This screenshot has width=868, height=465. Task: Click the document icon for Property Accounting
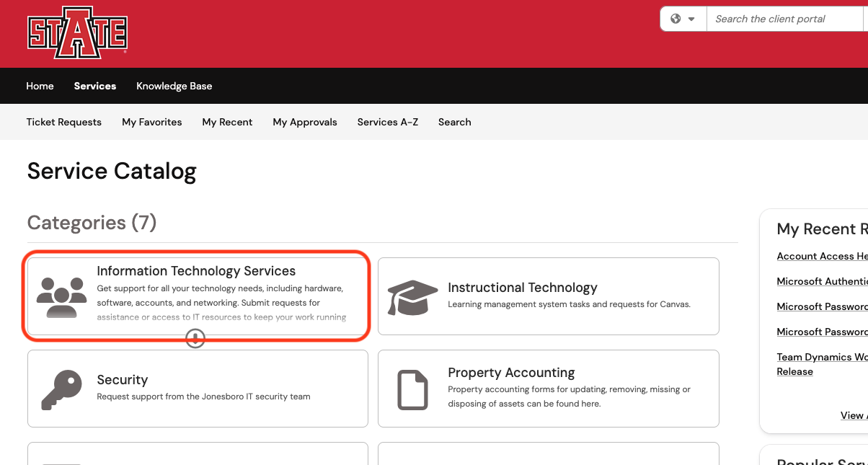pyautogui.click(x=413, y=389)
